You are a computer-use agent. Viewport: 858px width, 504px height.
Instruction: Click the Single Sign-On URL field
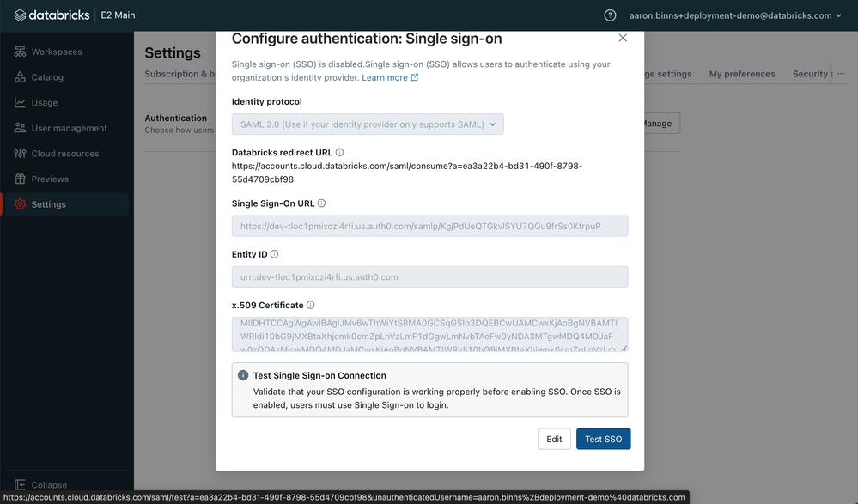coord(429,226)
